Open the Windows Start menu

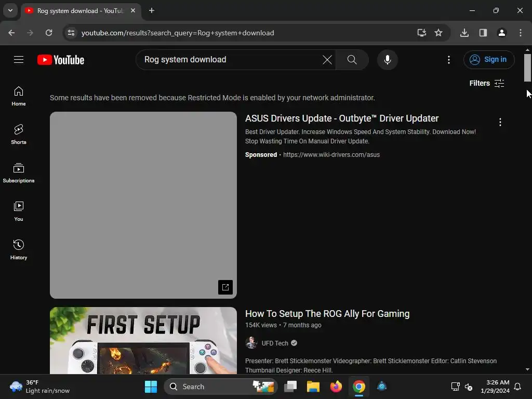click(x=151, y=387)
